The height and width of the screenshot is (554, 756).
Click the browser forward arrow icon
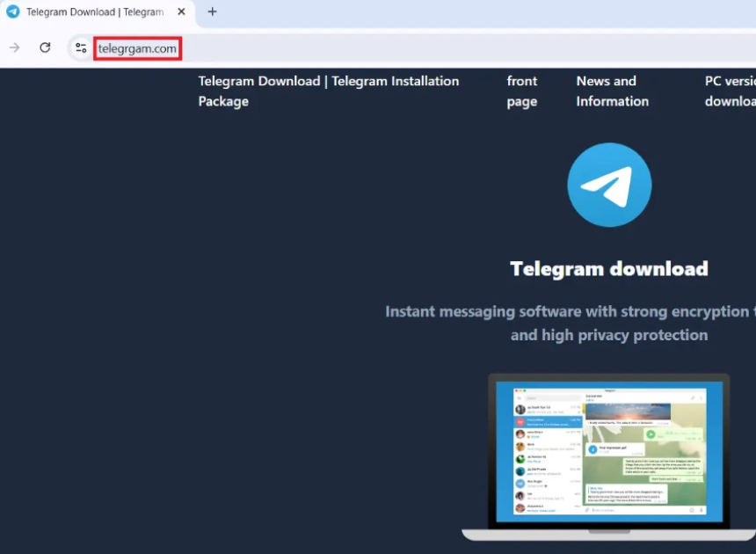[14, 47]
